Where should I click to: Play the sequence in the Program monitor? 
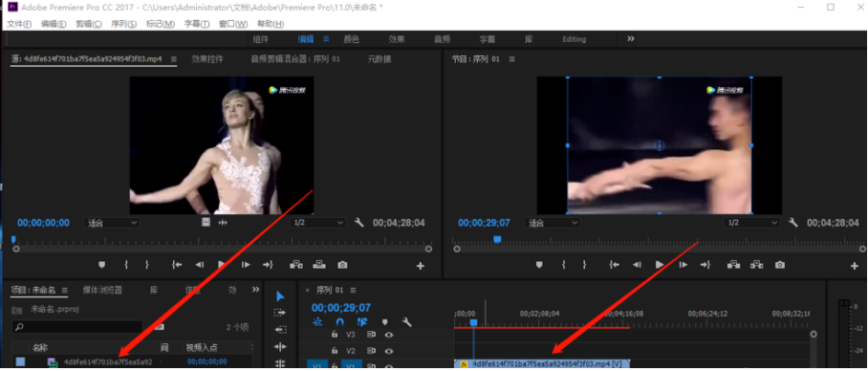660,265
